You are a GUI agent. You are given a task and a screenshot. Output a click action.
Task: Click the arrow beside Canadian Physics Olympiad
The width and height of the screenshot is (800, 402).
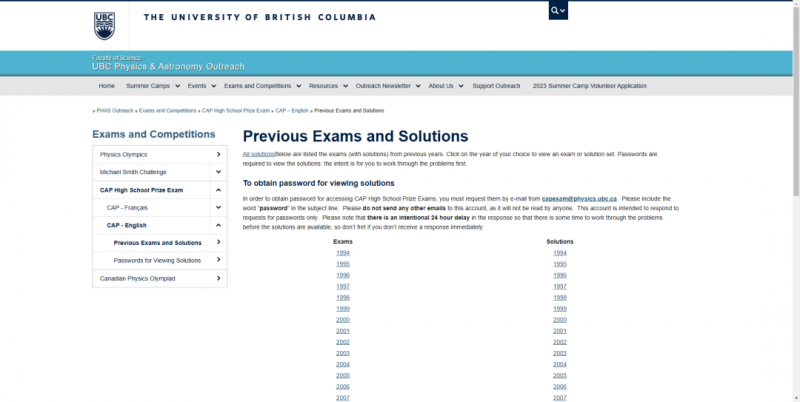click(218, 279)
